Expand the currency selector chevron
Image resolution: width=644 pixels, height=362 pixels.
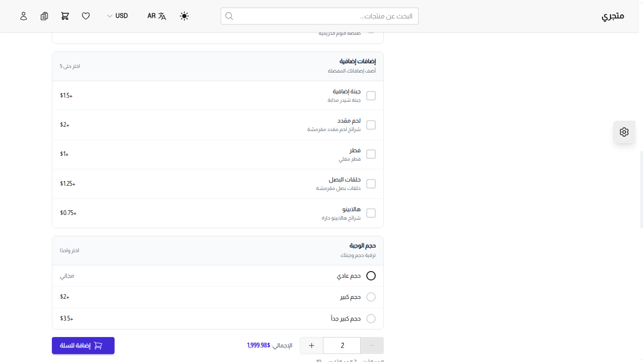pyautogui.click(x=109, y=16)
